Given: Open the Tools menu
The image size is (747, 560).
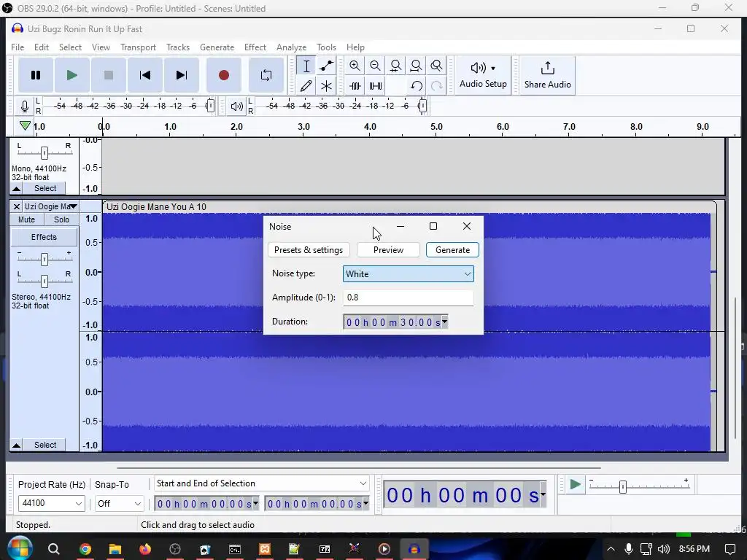Looking at the screenshot, I should pyautogui.click(x=326, y=47).
